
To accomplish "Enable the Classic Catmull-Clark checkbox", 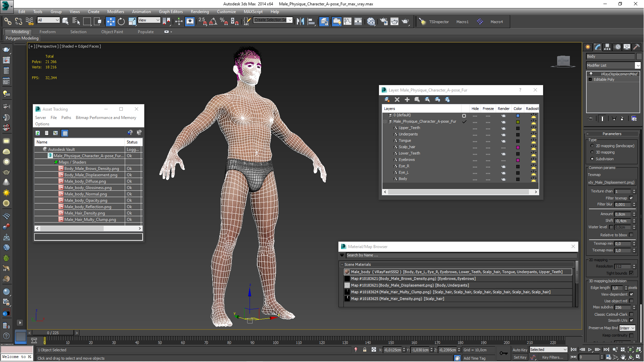I will tap(631, 314).
